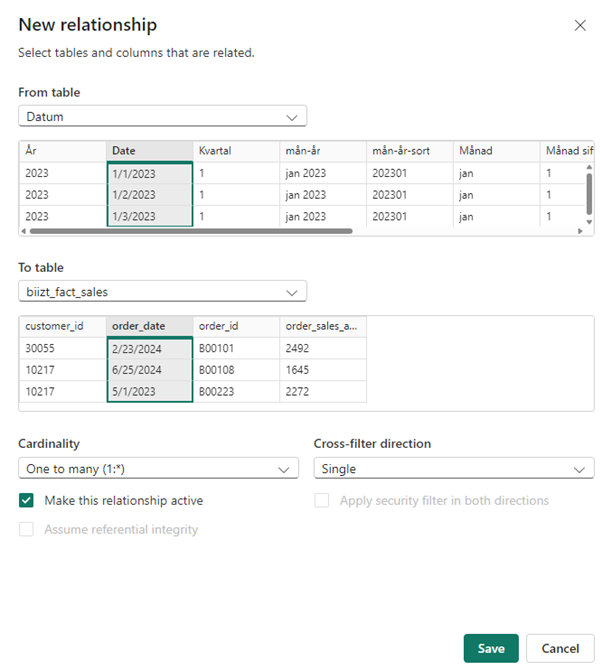Select the order_date column header
Image resolution: width=602 pixels, height=670 pixels.
149,326
